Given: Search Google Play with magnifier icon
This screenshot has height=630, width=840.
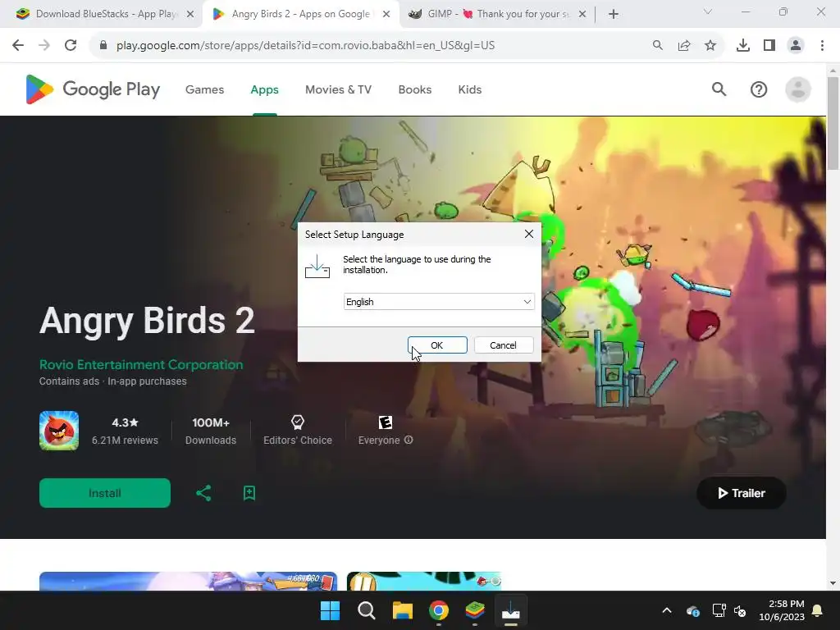Looking at the screenshot, I should point(719,89).
